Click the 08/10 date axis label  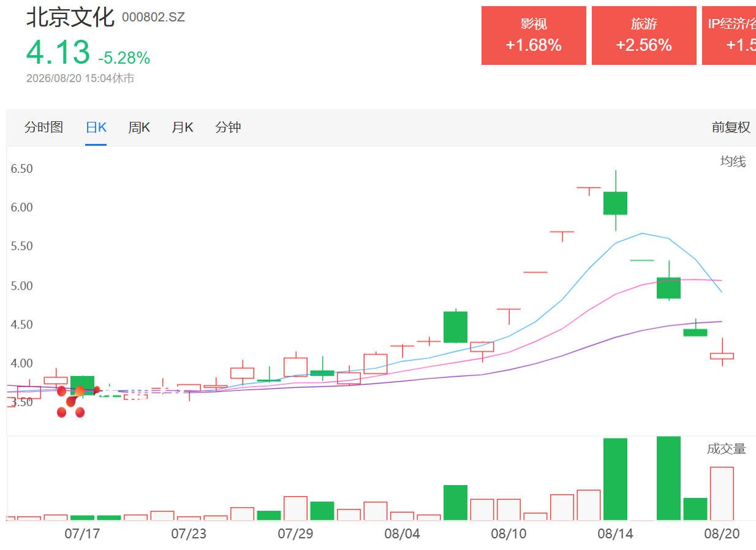tap(508, 534)
